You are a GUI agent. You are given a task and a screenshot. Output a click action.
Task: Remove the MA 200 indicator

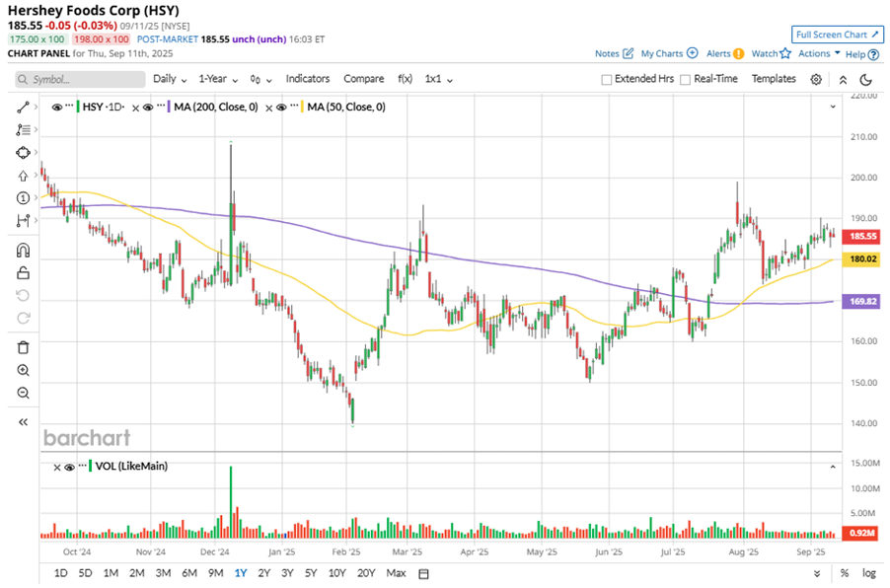(135, 108)
